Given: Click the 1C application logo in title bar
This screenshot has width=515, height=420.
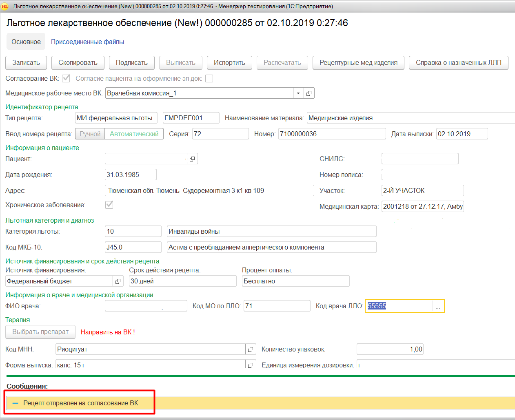Looking at the screenshot, I should tap(5, 6).
